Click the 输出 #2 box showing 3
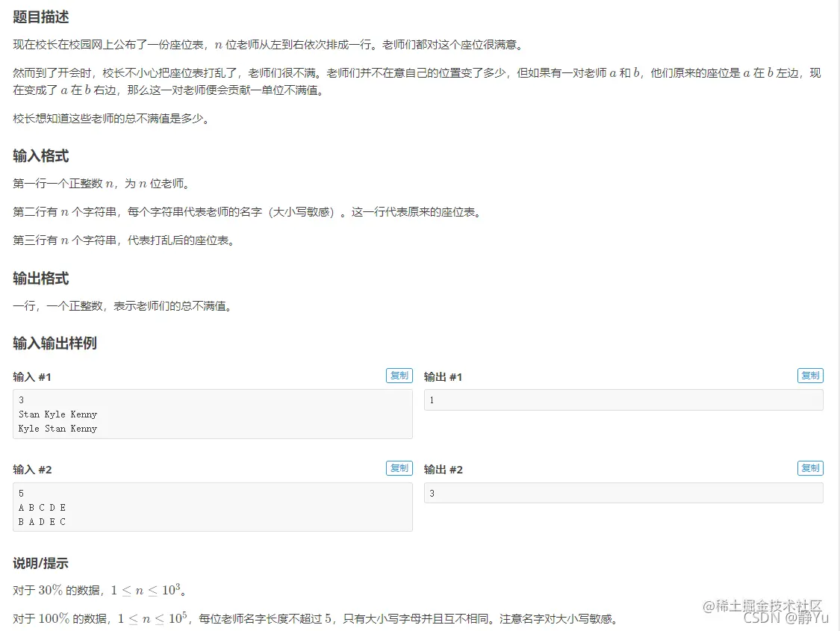840x631 pixels. click(624, 493)
